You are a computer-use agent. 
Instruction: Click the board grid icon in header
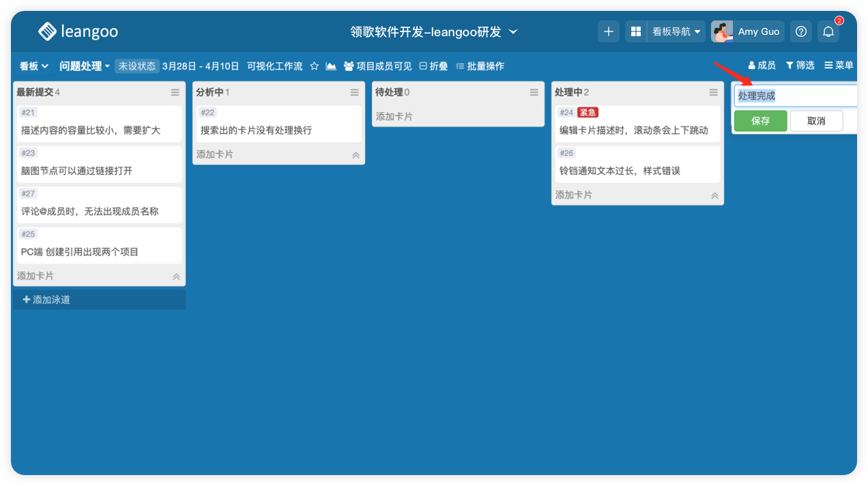coord(636,31)
